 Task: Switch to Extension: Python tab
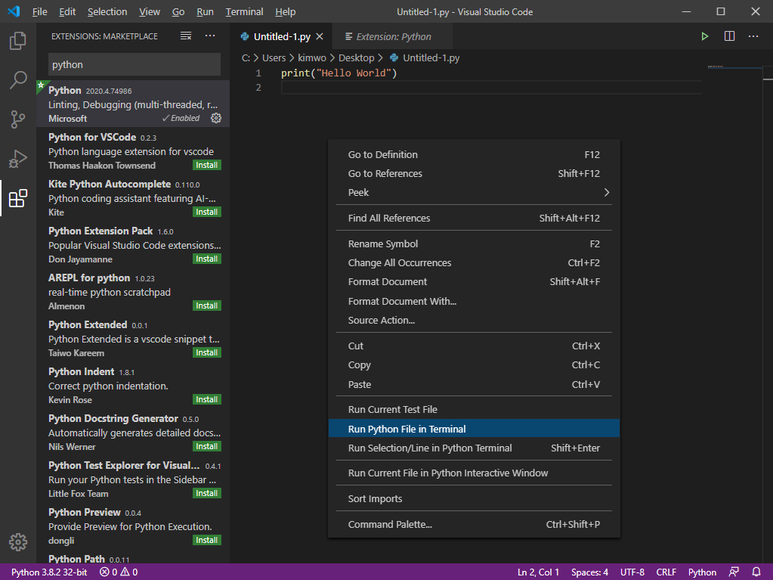tap(393, 36)
